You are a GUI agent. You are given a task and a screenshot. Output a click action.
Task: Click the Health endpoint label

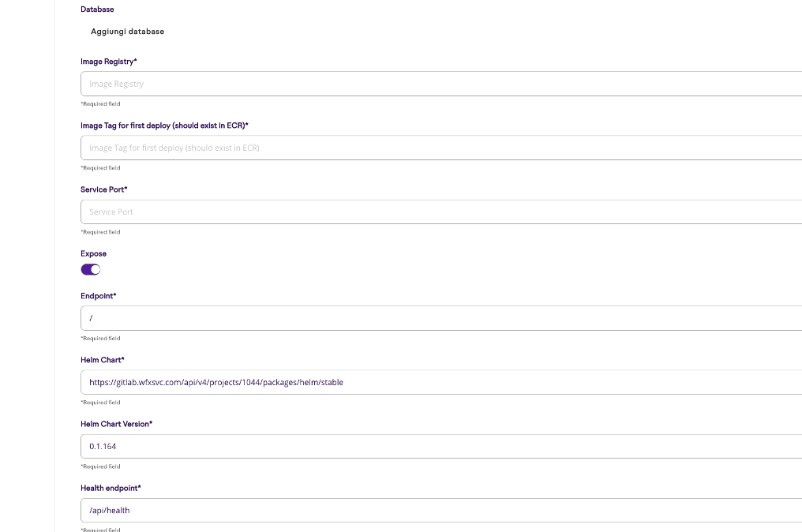111,488
